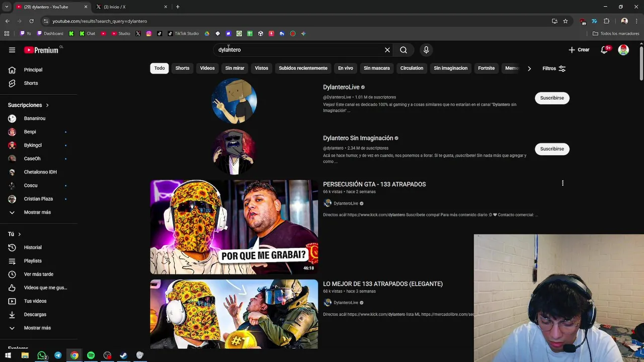This screenshot has height=362, width=644.
Task: Bookmark this page with the star
Action: tap(566, 21)
